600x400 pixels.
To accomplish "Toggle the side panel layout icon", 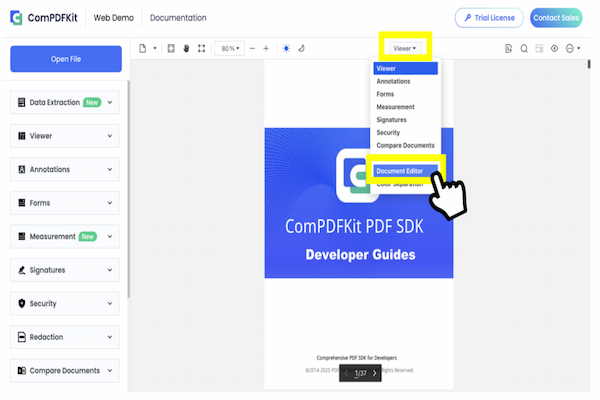I will pyautogui.click(x=539, y=49).
